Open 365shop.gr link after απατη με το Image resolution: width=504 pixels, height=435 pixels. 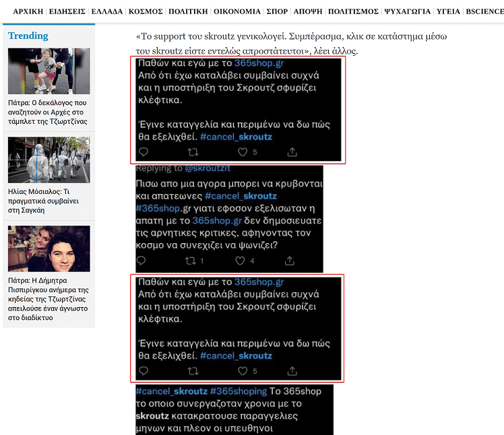(217, 221)
